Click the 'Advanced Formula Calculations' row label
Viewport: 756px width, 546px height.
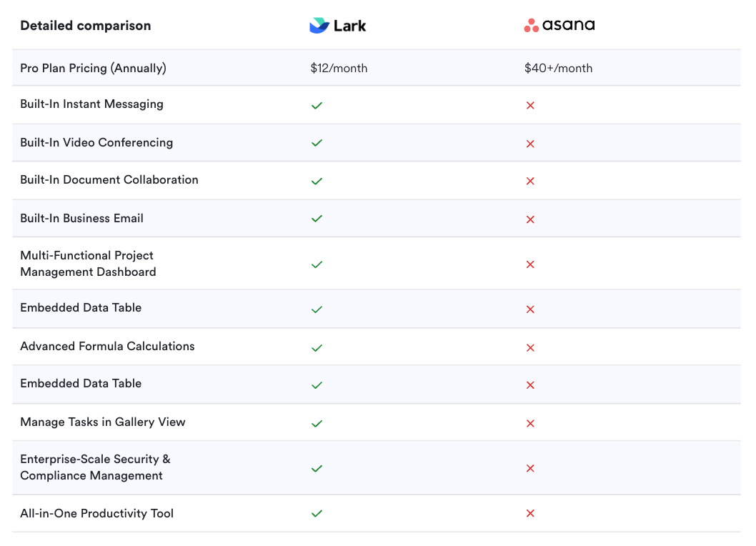(107, 346)
